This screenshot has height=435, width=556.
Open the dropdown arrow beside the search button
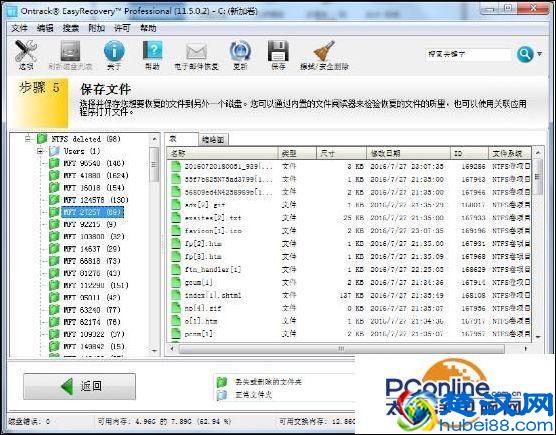(539, 54)
